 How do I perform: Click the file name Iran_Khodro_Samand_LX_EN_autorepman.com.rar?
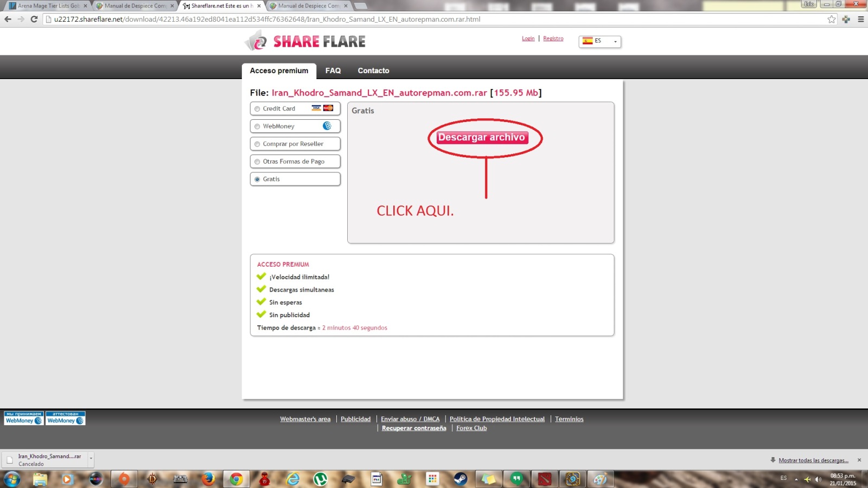(379, 93)
